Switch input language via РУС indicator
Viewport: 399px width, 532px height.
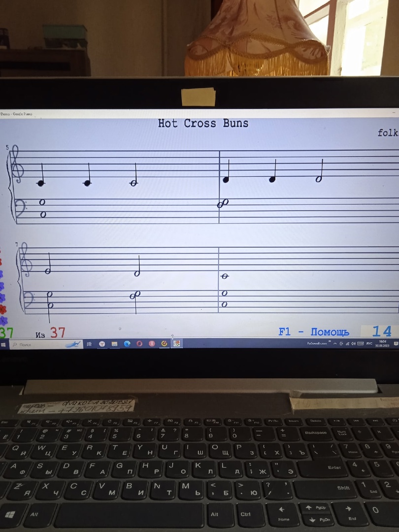[x=369, y=344]
